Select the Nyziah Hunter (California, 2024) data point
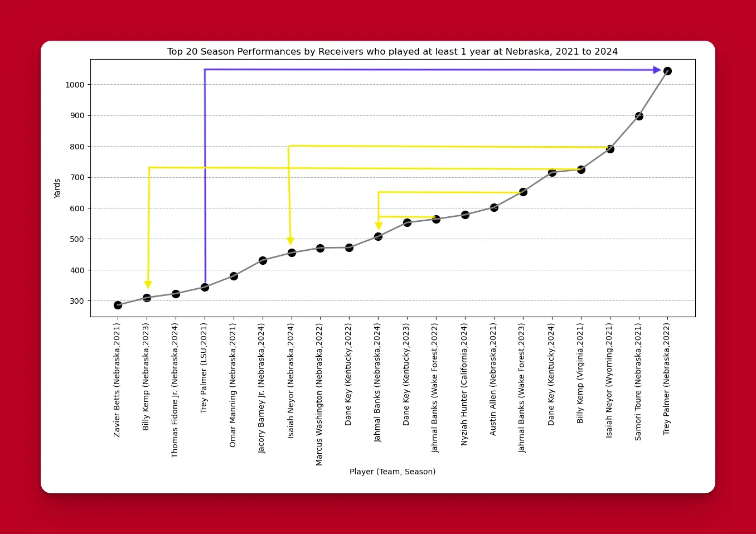This screenshot has height=534, width=756. click(465, 215)
